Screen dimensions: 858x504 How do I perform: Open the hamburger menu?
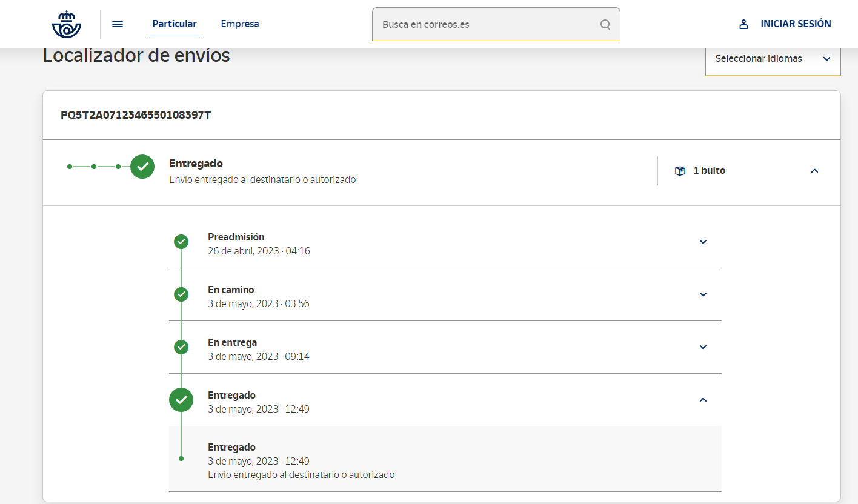coord(118,24)
